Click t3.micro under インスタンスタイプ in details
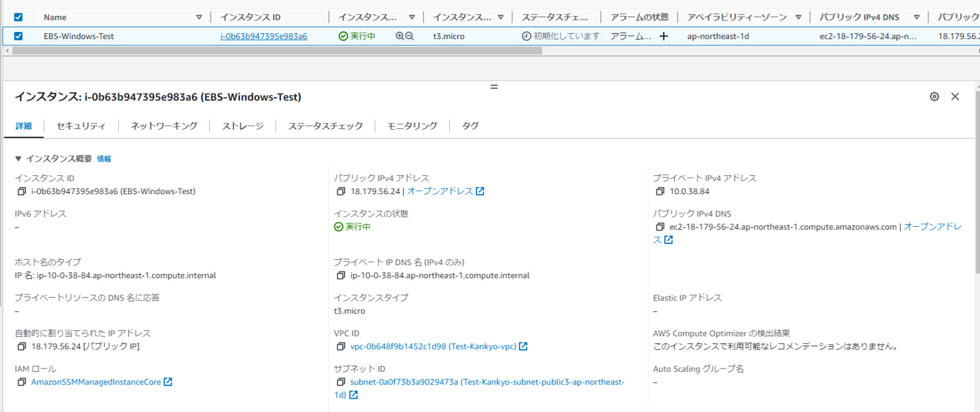This screenshot has width=980, height=412. 350,311
